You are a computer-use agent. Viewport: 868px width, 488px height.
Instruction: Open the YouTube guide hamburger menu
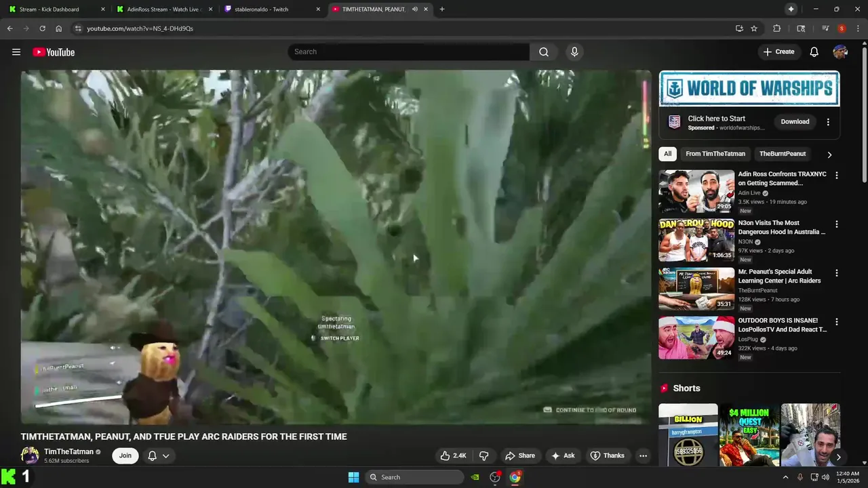16,52
